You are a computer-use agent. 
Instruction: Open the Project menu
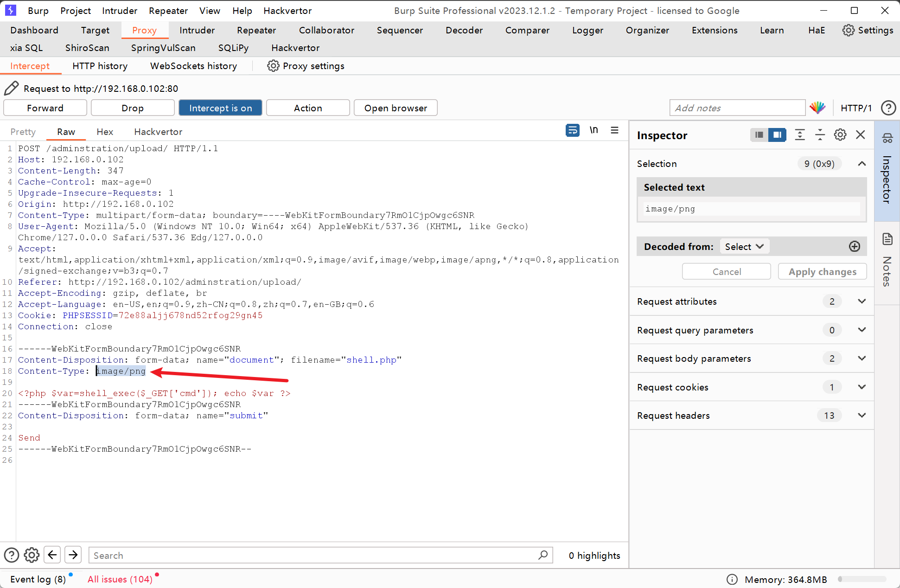tap(76, 11)
